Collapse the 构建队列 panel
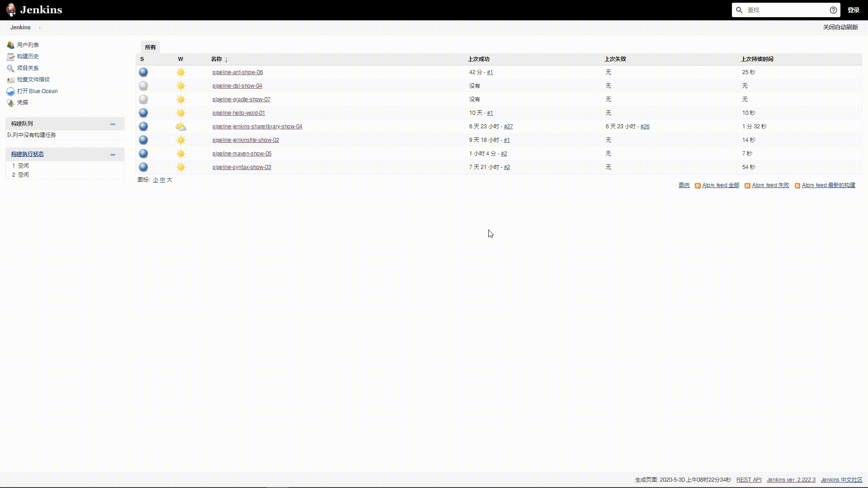The width and height of the screenshot is (868, 488). coord(113,124)
